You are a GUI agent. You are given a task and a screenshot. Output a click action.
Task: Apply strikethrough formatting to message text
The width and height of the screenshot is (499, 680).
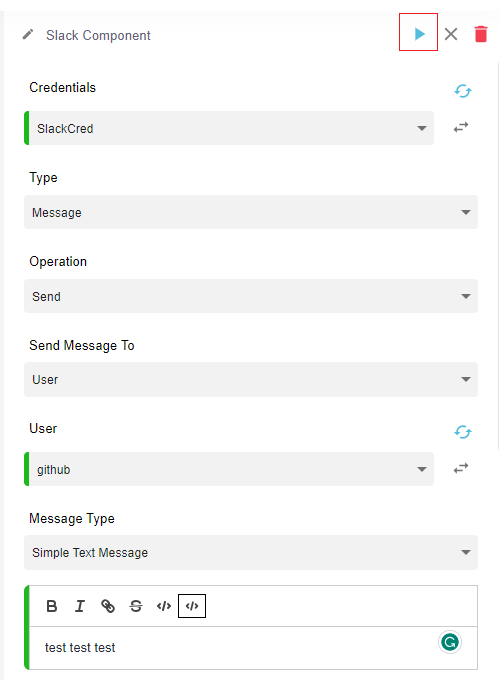pyautogui.click(x=136, y=606)
